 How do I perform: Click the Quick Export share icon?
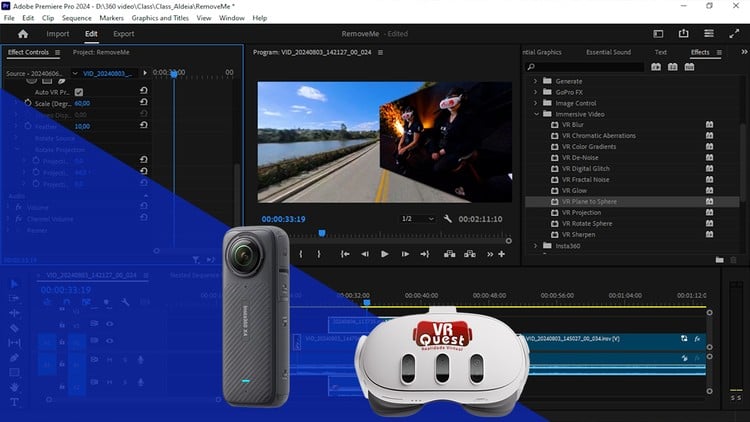[x=684, y=33]
